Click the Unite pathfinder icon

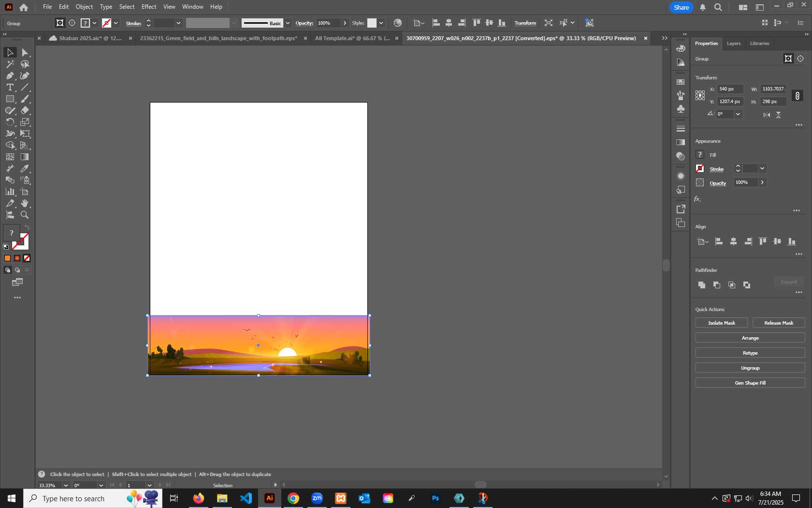coord(702,285)
